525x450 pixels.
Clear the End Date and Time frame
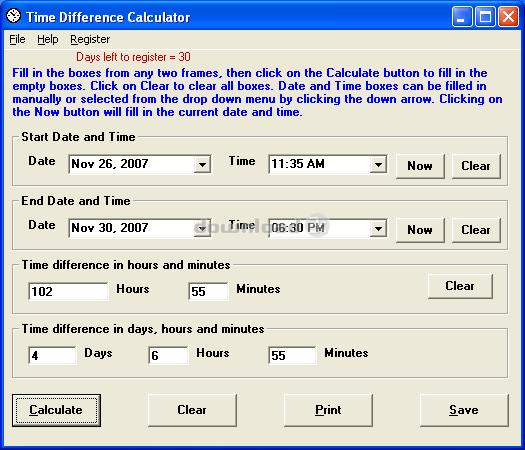coord(476,230)
